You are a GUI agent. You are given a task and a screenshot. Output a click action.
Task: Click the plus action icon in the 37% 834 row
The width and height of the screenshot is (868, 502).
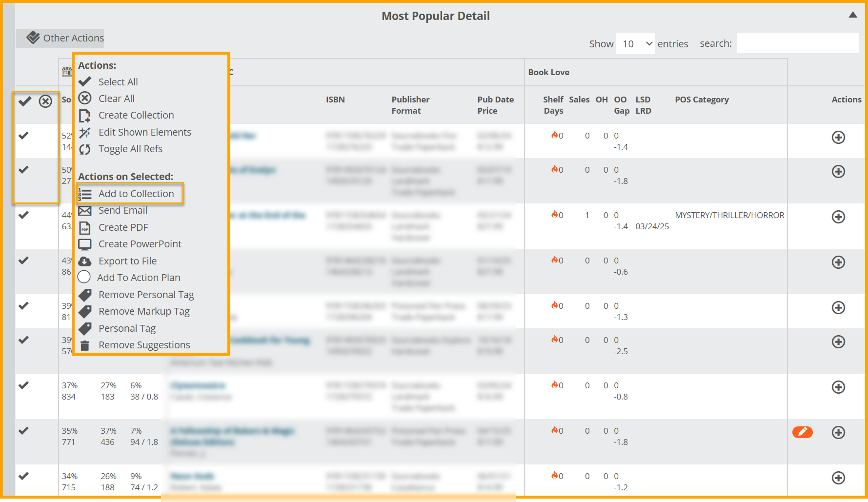point(838,387)
